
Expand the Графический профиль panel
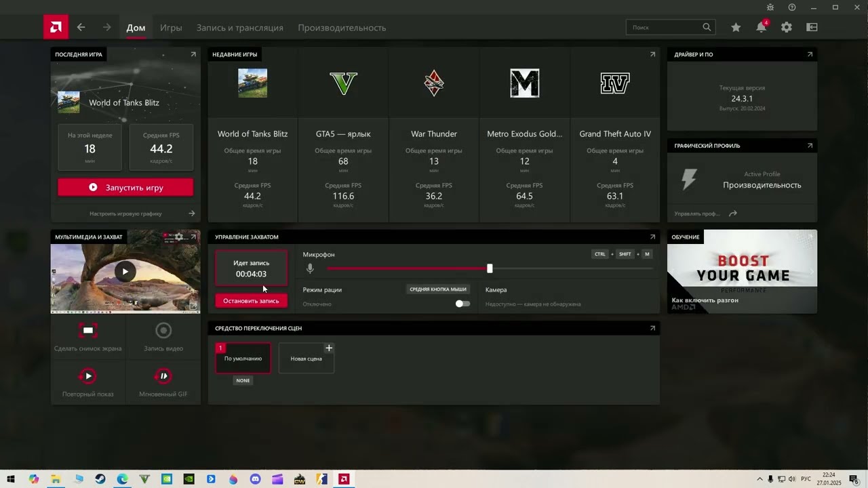click(x=810, y=146)
